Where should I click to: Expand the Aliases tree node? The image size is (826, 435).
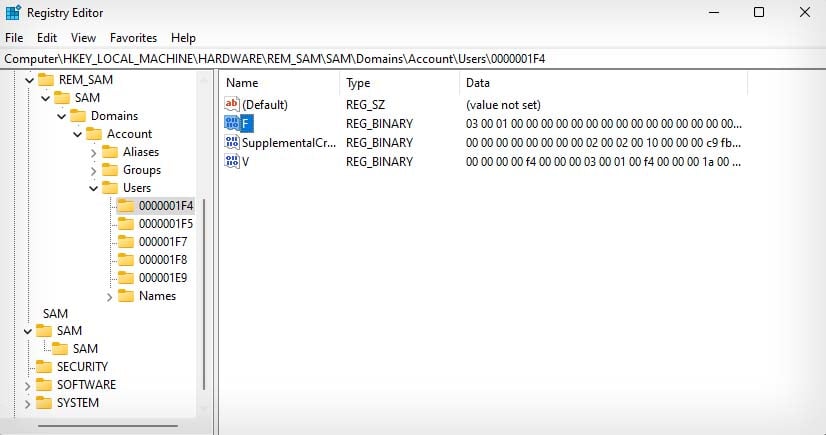[x=93, y=153]
